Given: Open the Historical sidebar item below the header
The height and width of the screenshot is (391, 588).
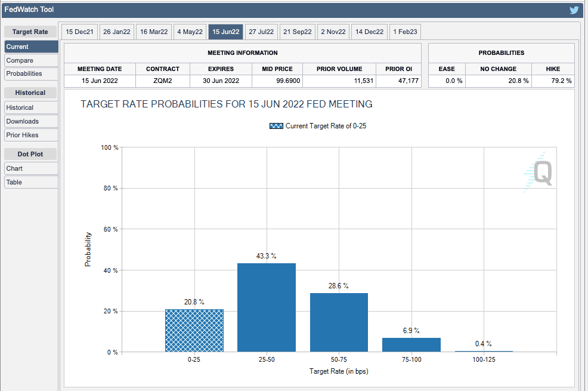Looking at the screenshot, I should coord(31,107).
